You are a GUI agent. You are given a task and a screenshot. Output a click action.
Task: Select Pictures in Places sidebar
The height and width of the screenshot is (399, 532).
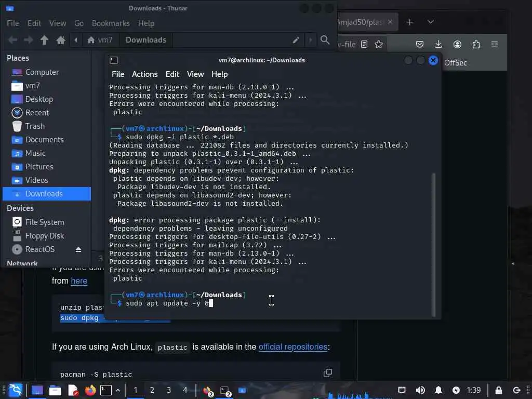pos(47,167)
